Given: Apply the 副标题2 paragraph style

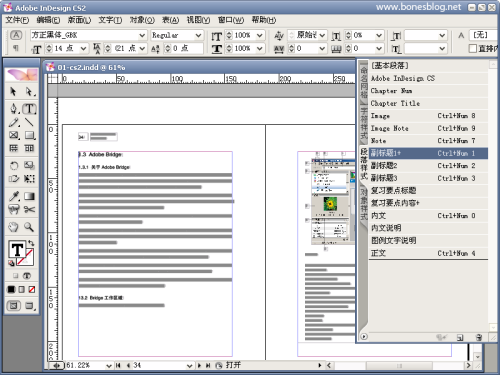Looking at the screenshot, I should (x=428, y=166).
